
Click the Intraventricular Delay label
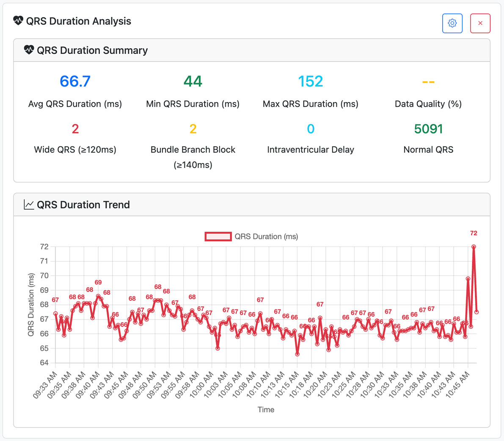[x=311, y=150]
